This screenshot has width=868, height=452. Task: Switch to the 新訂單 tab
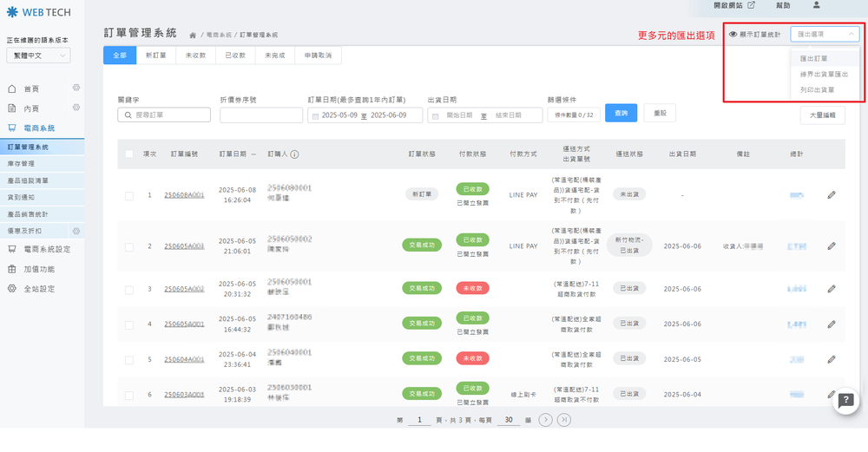[x=156, y=56]
